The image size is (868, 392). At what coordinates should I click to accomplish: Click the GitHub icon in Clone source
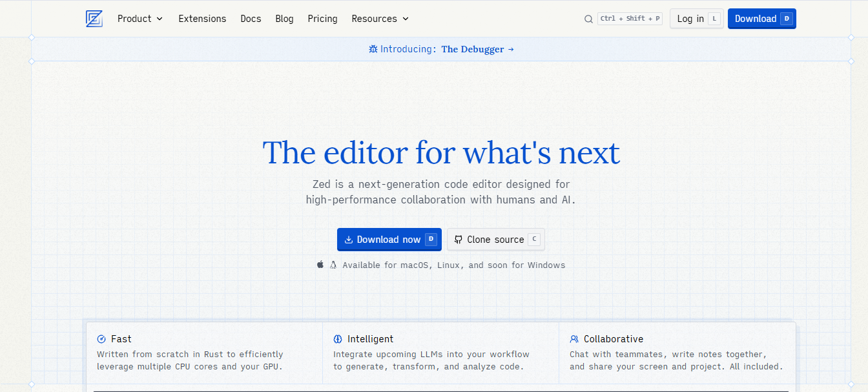pos(458,240)
